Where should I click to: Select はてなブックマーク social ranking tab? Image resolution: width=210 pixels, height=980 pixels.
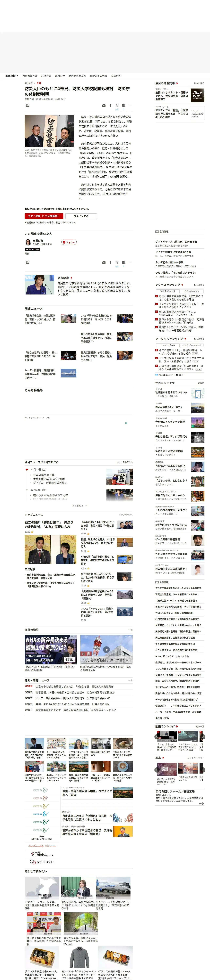tap(192, 345)
